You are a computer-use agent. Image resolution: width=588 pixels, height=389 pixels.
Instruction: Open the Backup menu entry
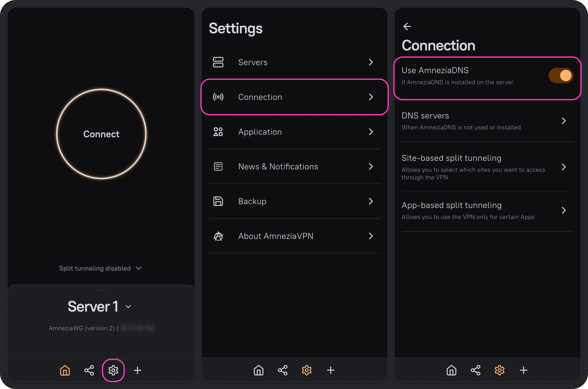(x=294, y=201)
